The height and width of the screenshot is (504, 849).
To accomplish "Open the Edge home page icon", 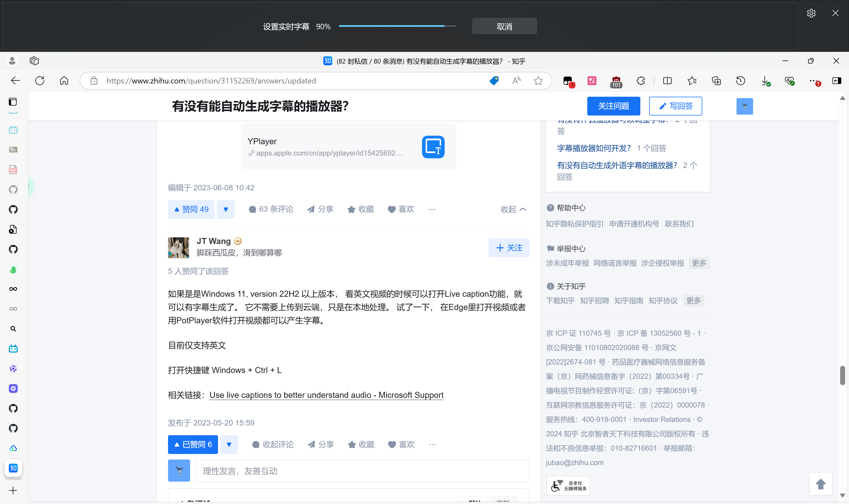I will coord(64,81).
